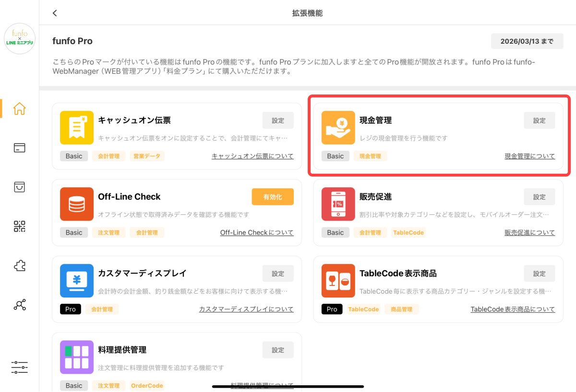Select the 商品管理 tag
Viewport: 576px width, 392px height.
(401, 309)
